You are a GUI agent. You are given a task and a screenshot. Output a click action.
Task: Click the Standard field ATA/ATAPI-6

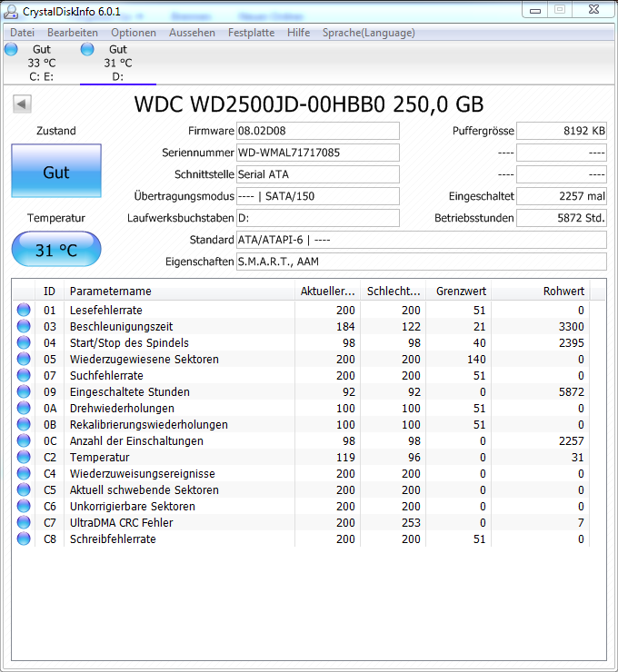(x=422, y=240)
